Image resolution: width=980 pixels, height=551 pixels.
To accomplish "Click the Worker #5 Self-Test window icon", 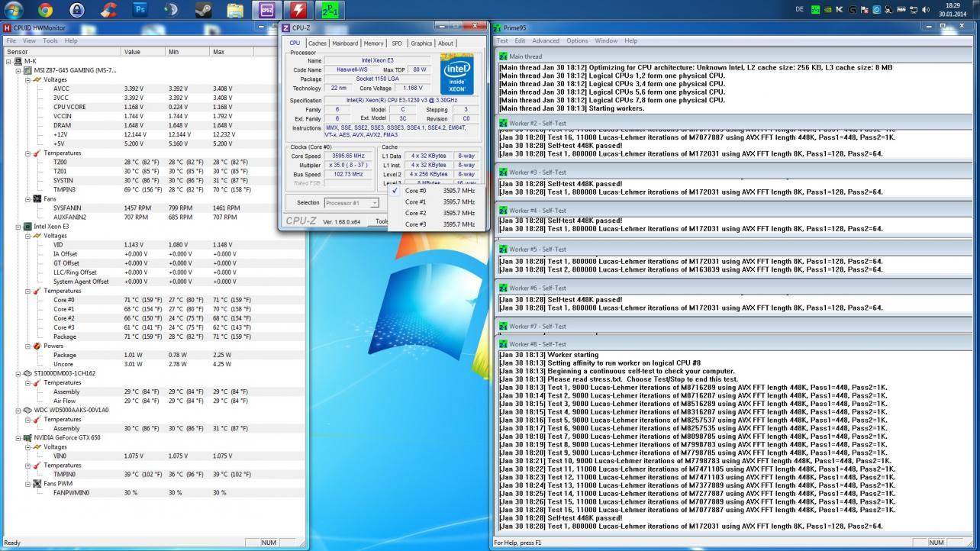I will pos(503,250).
